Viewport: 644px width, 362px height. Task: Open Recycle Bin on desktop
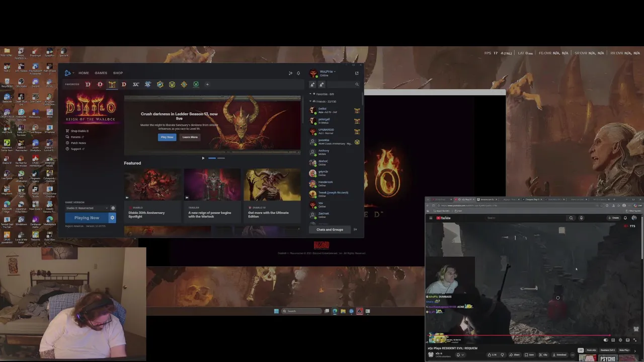7,83
